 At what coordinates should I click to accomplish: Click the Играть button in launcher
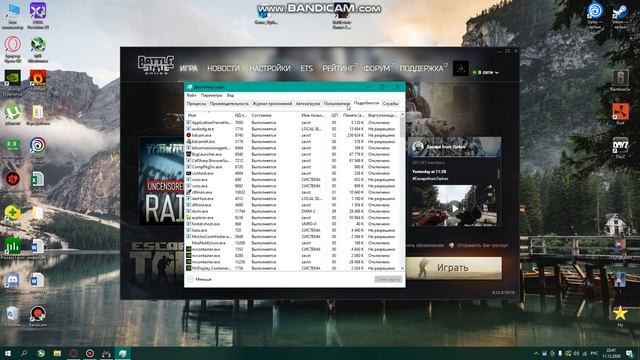[453, 268]
